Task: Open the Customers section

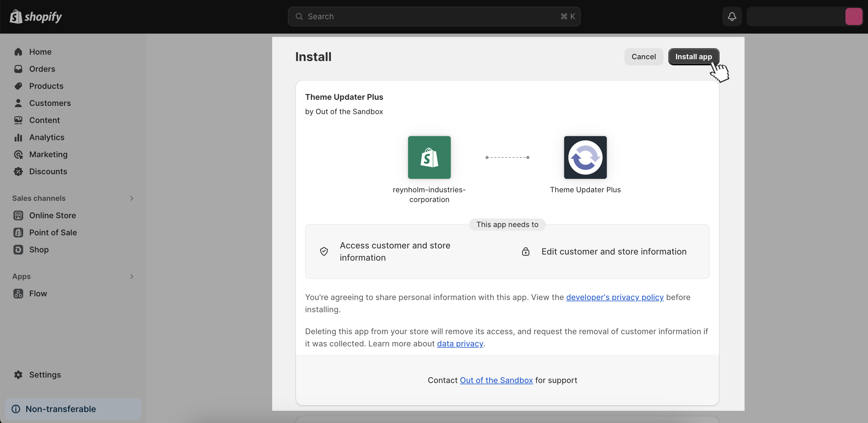Action: (50, 103)
